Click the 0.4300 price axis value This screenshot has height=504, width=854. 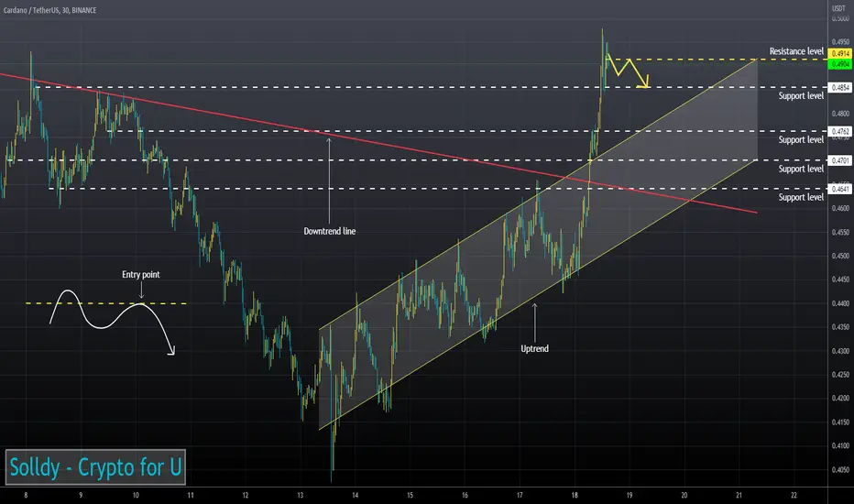pyautogui.click(x=840, y=351)
